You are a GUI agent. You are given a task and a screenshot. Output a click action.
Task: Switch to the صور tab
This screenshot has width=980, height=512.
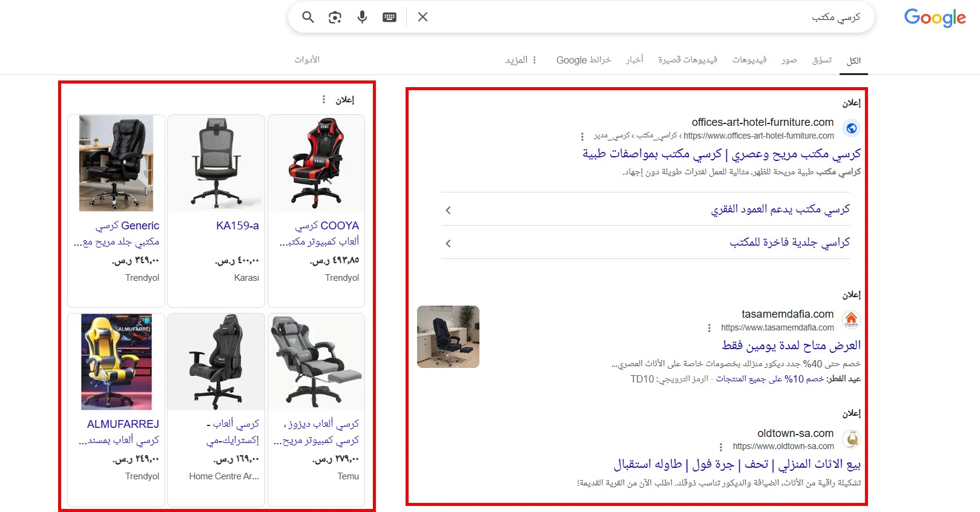789,60
